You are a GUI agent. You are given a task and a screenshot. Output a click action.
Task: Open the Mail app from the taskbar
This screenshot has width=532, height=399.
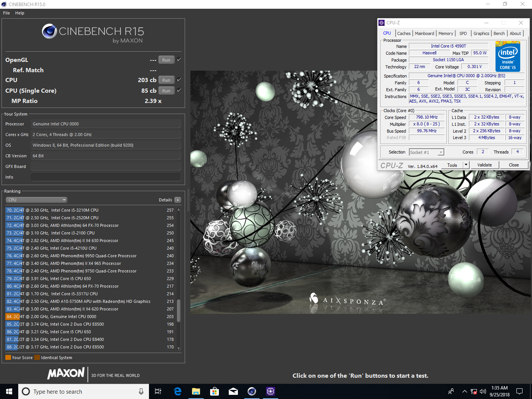click(x=233, y=391)
